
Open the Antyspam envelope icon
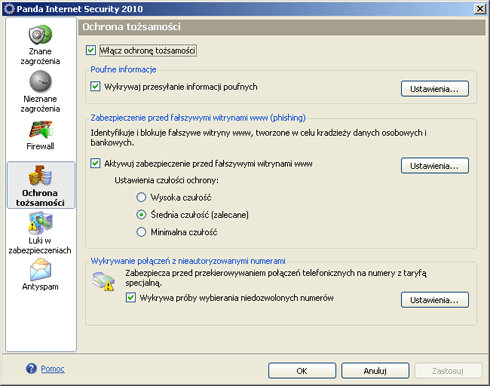(x=40, y=270)
